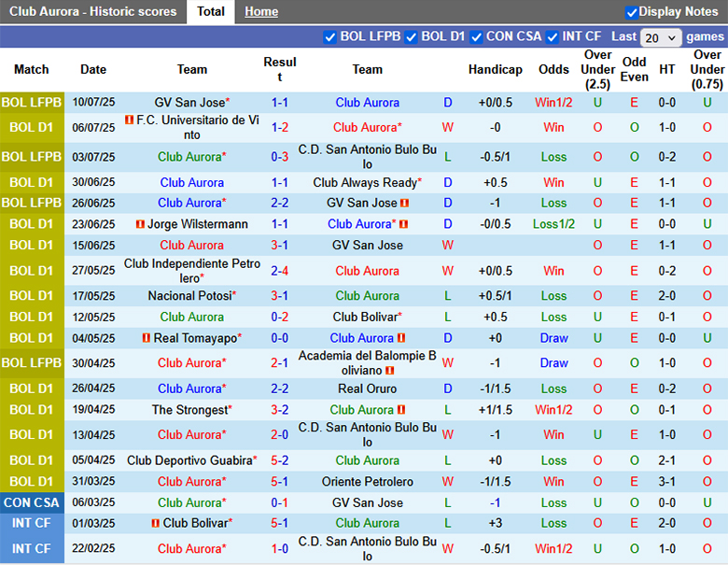This screenshot has height=565, width=728.
Task: Click Club Aurora - Historic scores title
Action: coord(92,11)
